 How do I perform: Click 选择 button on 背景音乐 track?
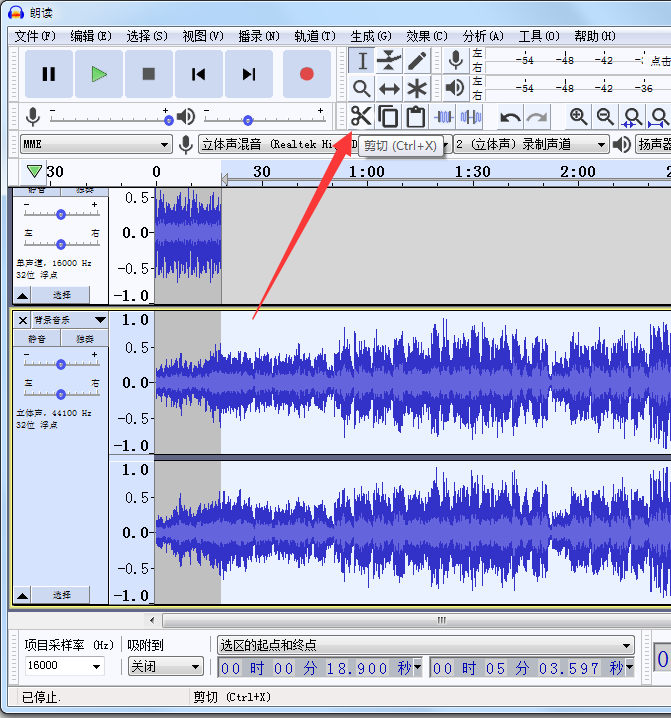coord(61,595)
